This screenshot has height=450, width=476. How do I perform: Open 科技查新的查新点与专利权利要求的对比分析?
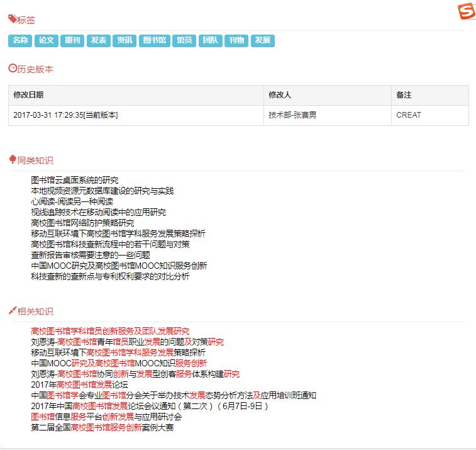click(x=110, y=276)
